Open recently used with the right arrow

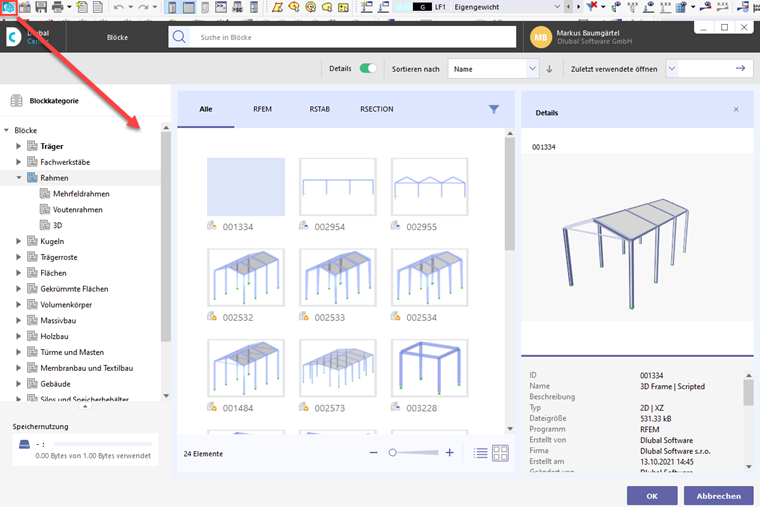coord(740,68)
